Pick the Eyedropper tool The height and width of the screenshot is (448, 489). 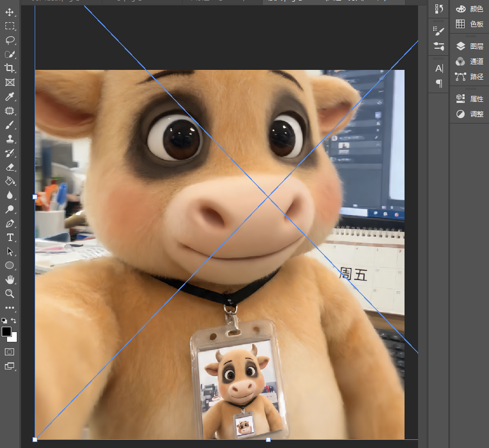tap(10, 97)
